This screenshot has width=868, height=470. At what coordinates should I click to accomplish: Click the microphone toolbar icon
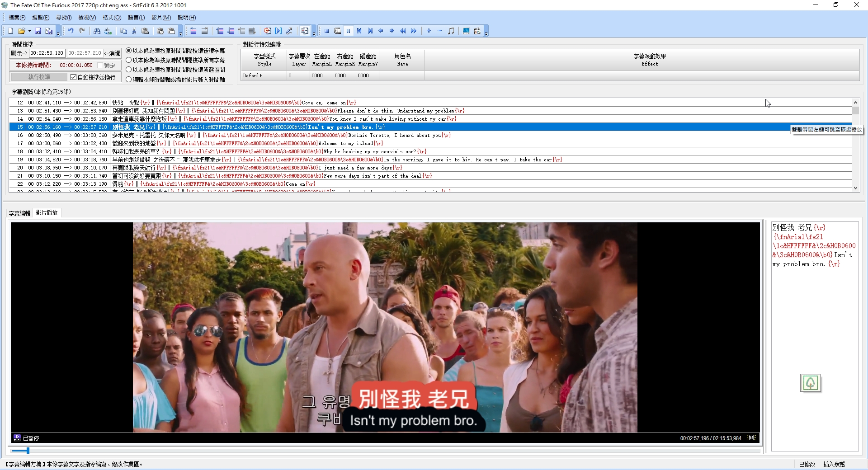(x=289, y=31)
